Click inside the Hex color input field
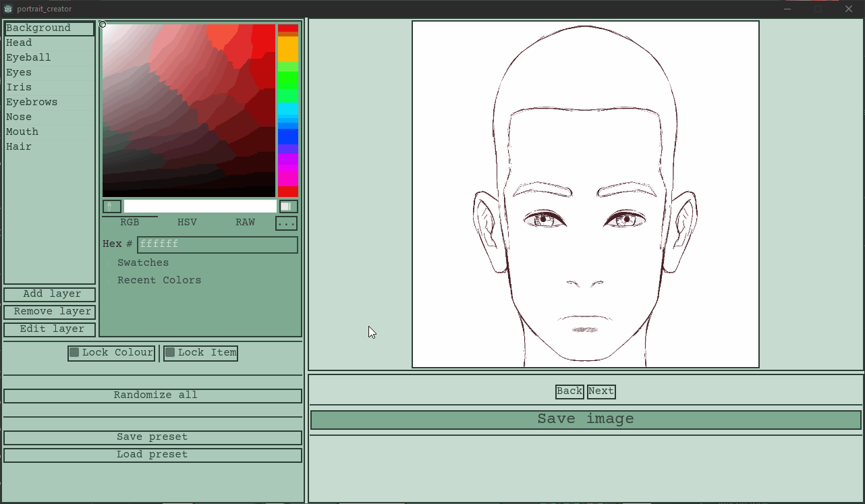 pyautogui.click(x=216, y=244)
